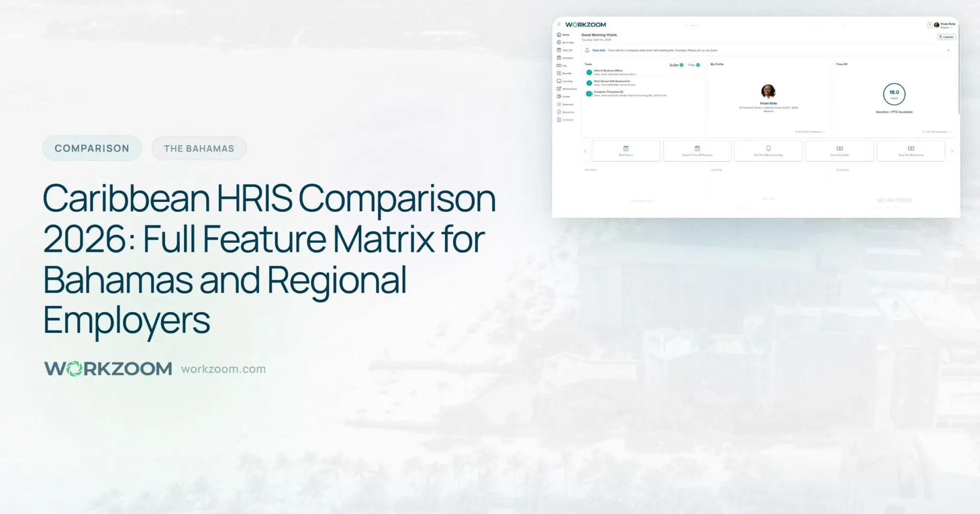
Task: Click the Calendar button
Action: coord(946,37)
